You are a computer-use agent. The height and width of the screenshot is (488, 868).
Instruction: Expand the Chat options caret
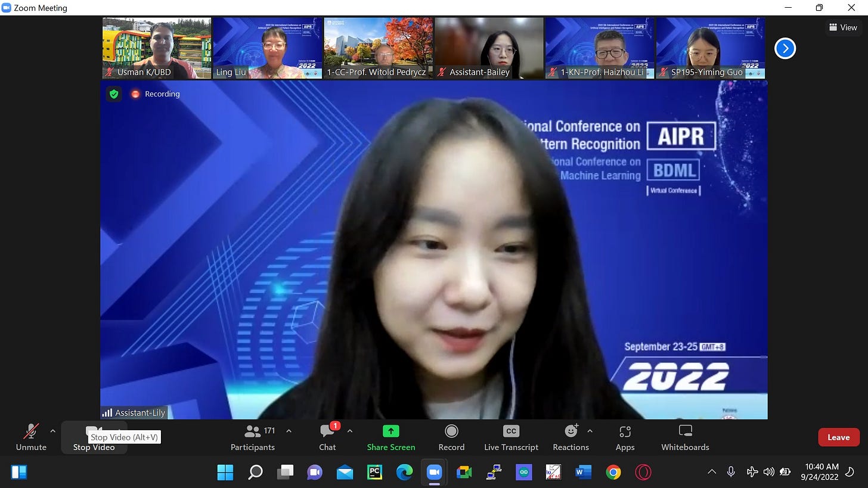(x=350, y=431)
